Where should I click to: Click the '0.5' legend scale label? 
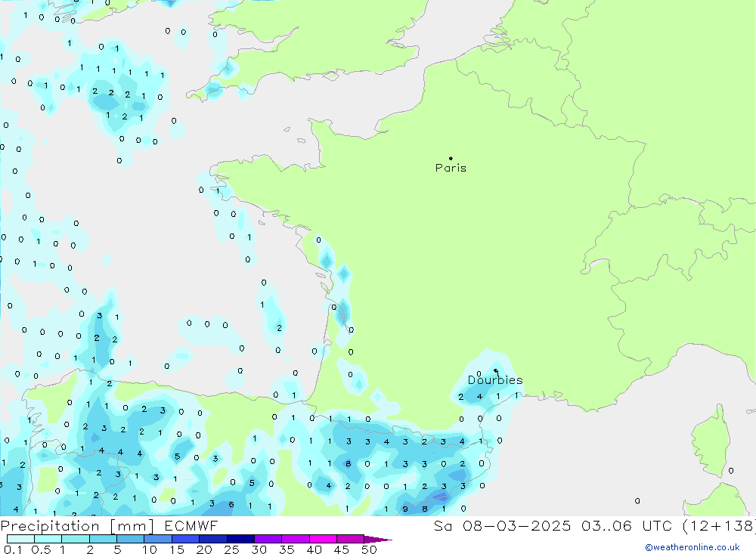[41, 549]
